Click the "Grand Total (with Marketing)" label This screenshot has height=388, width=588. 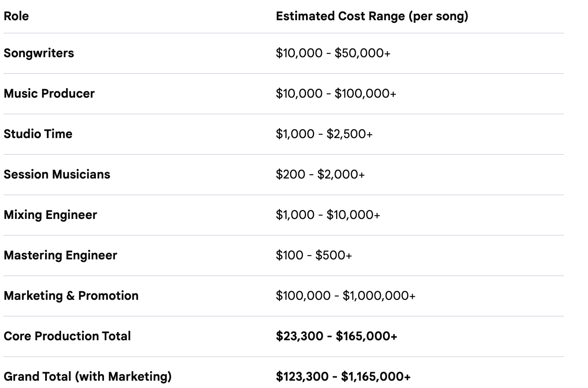[x=88, y=377]
